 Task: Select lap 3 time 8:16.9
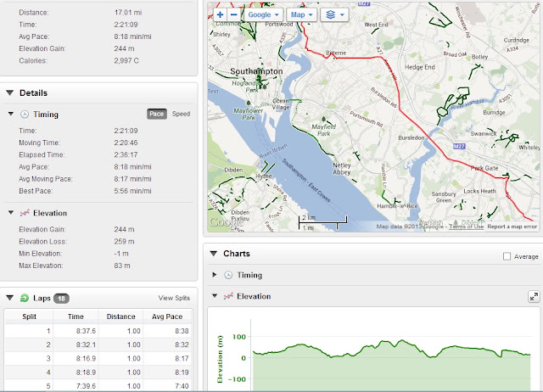pos(86,359)
